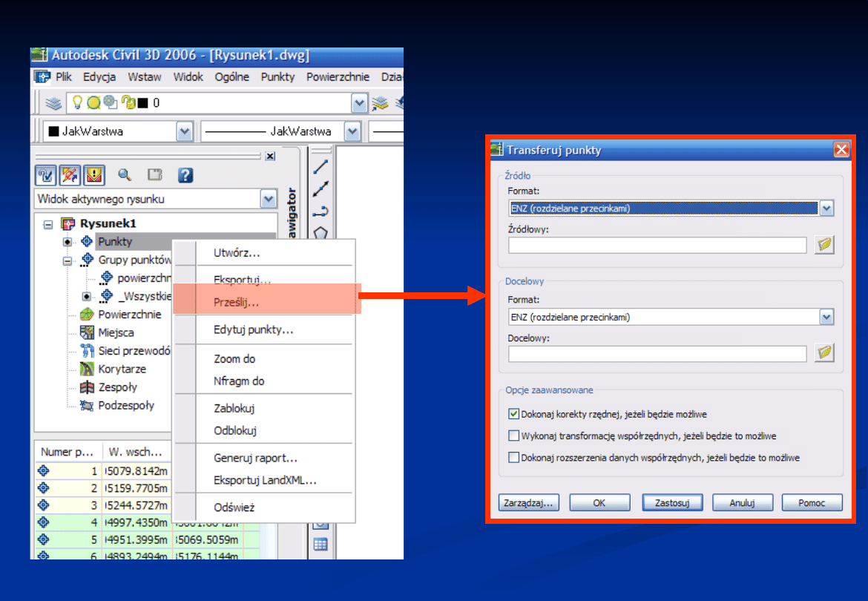Open the Plik menu
Viewport: 868px width, 601px height.
pyautogui.click(x=64, y=77)
